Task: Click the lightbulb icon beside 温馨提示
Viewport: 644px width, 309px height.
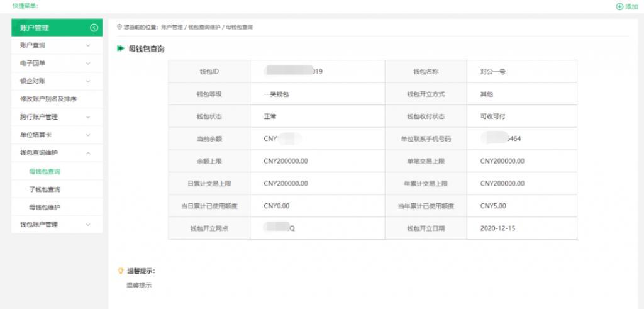Action: pos(121,271)
